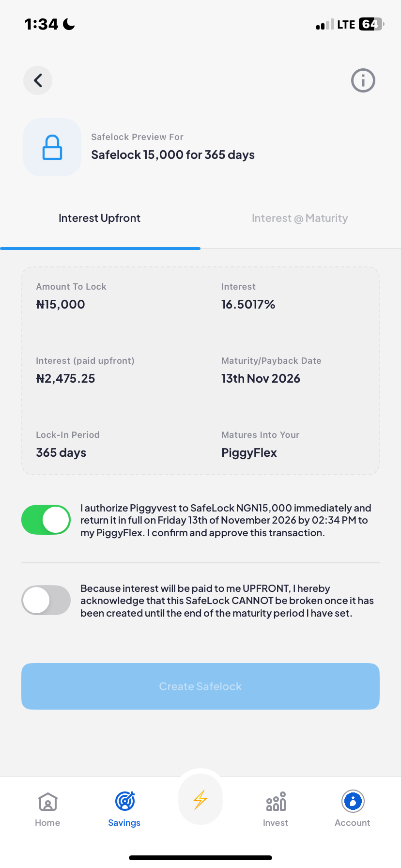Tap the blue Safelock padlock icon
The image size is (401, 868).
52,147
